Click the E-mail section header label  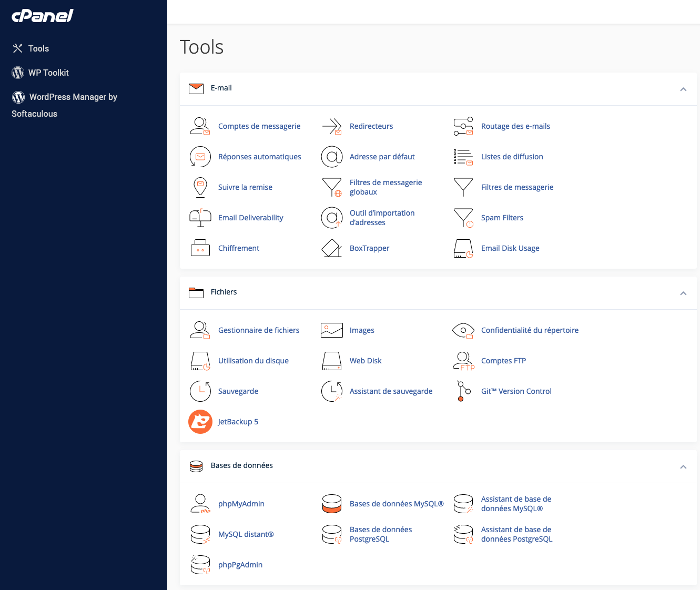coord(221,88)
